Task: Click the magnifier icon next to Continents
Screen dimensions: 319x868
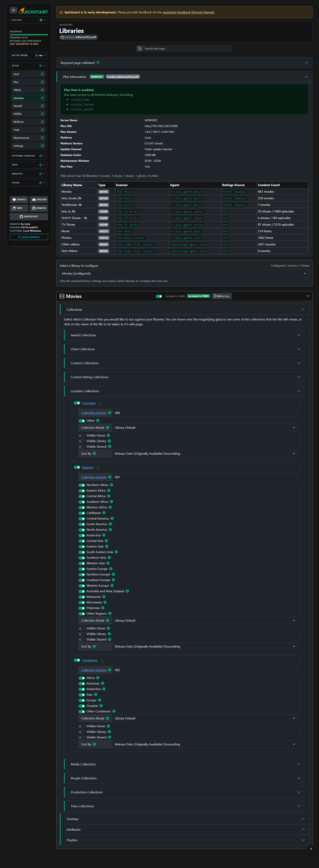Action: [x=102, y=661]
